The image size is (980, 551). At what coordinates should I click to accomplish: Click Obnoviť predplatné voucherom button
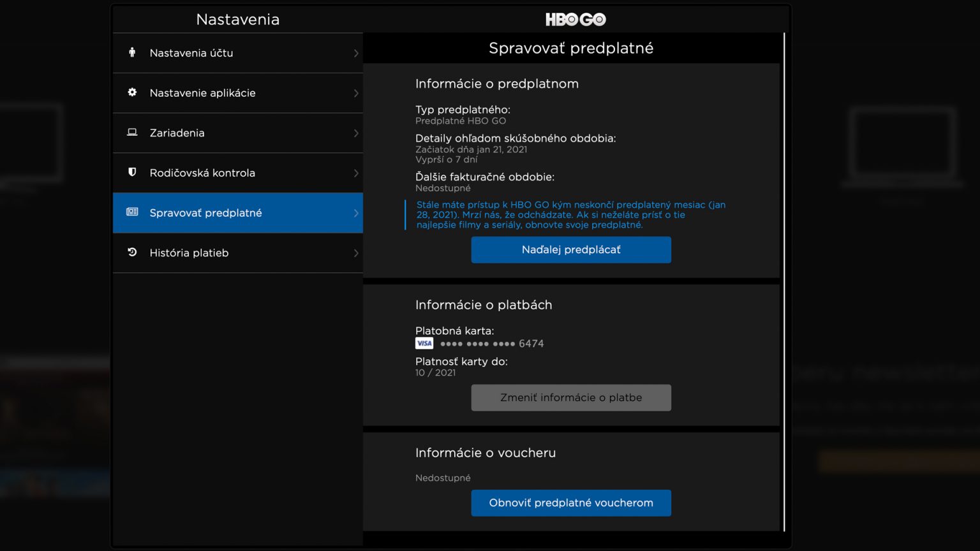tap(571, 503)
